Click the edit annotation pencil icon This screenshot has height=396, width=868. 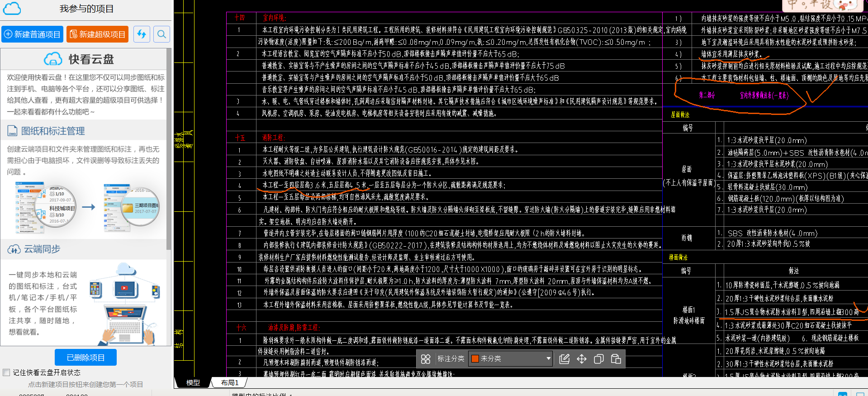point(564,359)
